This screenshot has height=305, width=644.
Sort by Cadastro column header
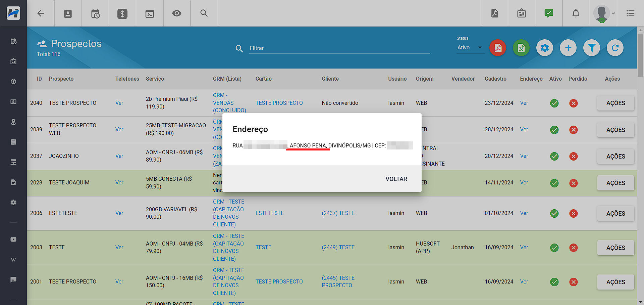[495, 79]
